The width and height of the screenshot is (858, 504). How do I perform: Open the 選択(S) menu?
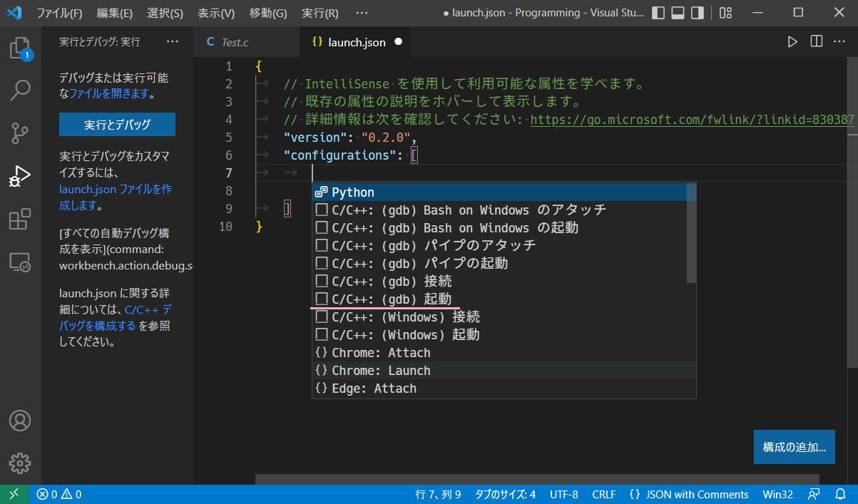(165, 13)
